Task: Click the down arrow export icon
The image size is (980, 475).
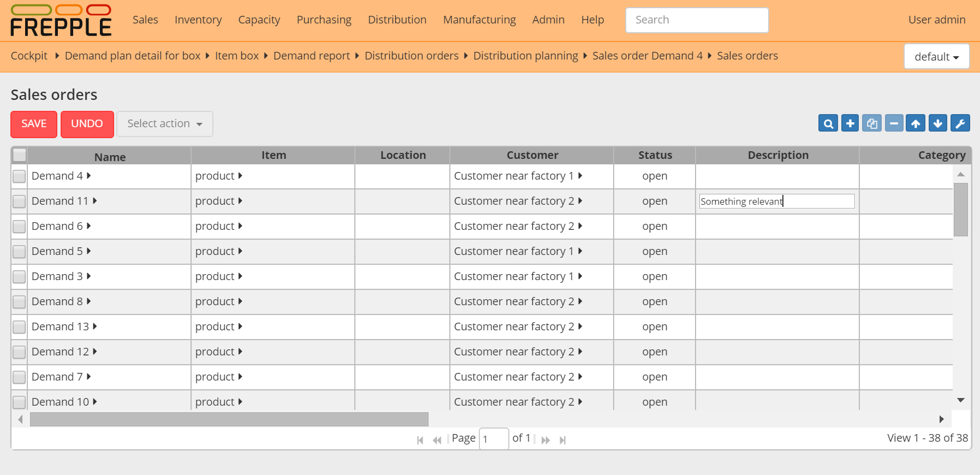Action: point(937,123)
